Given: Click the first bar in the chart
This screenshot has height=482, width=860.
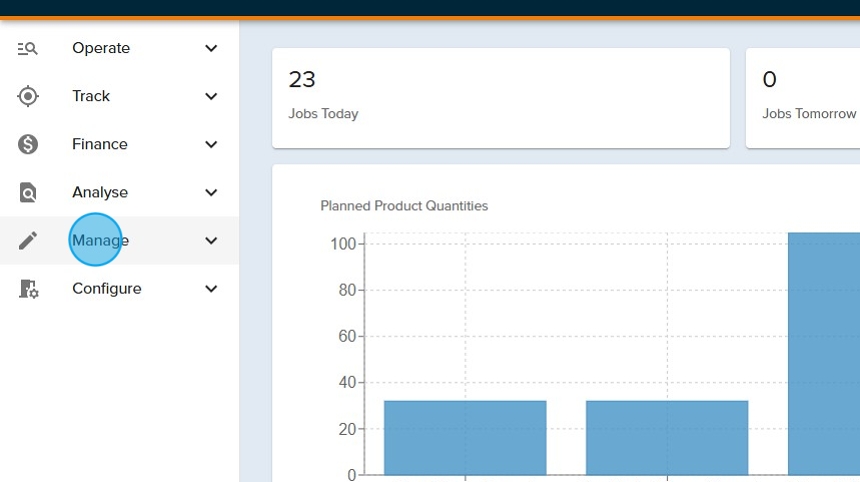Looking at the screenshot, I should 465,438.
